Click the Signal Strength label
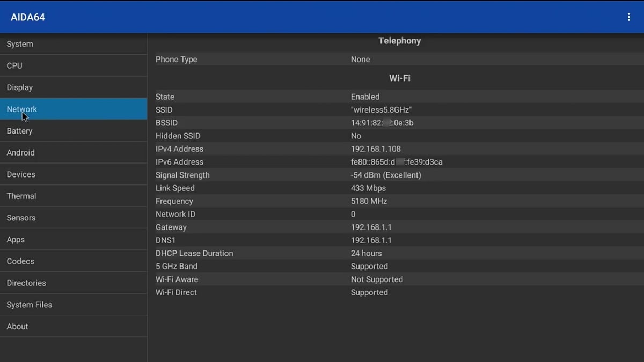The image size is (644, 362). 182,175
